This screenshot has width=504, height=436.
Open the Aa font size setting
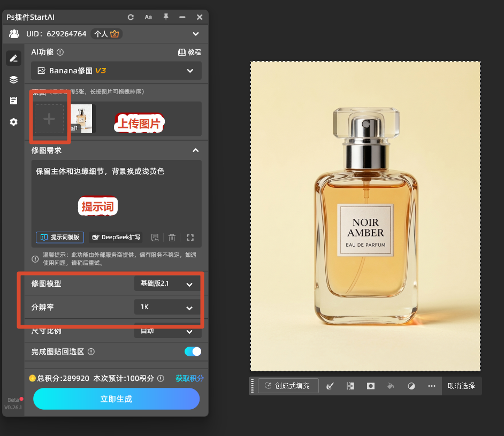coord(148,17)
